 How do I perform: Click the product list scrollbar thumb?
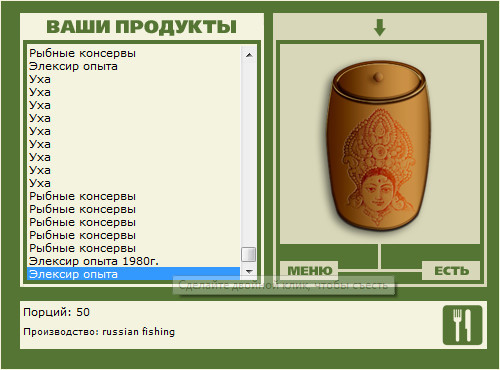(x=249, y=254)
